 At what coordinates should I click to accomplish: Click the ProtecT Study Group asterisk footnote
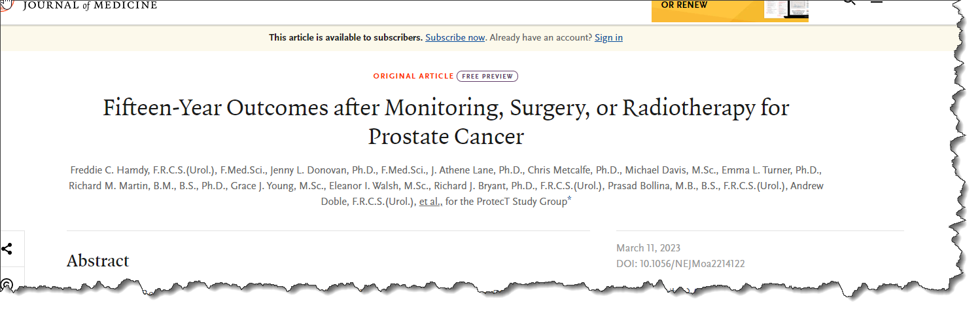(x=569, y=199)
